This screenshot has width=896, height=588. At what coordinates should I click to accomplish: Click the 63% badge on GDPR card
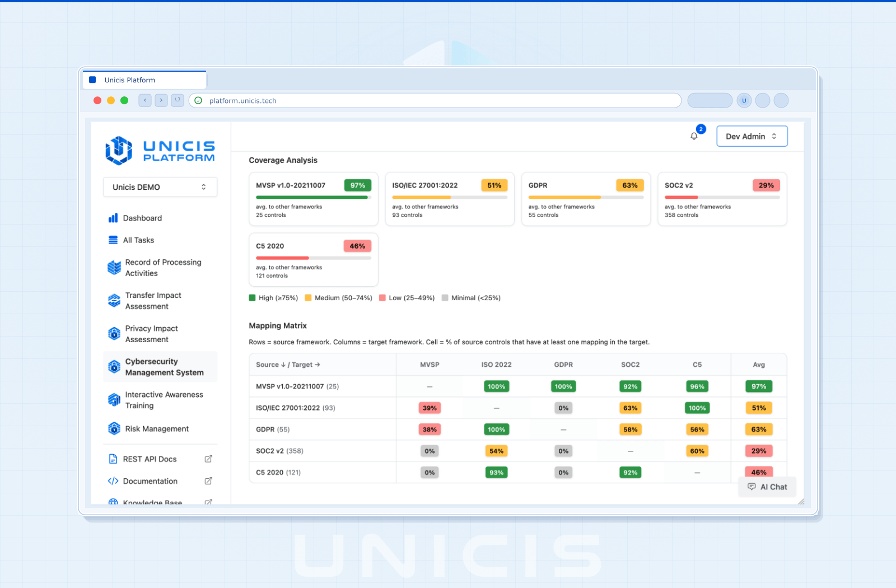[x=630, y=185]
